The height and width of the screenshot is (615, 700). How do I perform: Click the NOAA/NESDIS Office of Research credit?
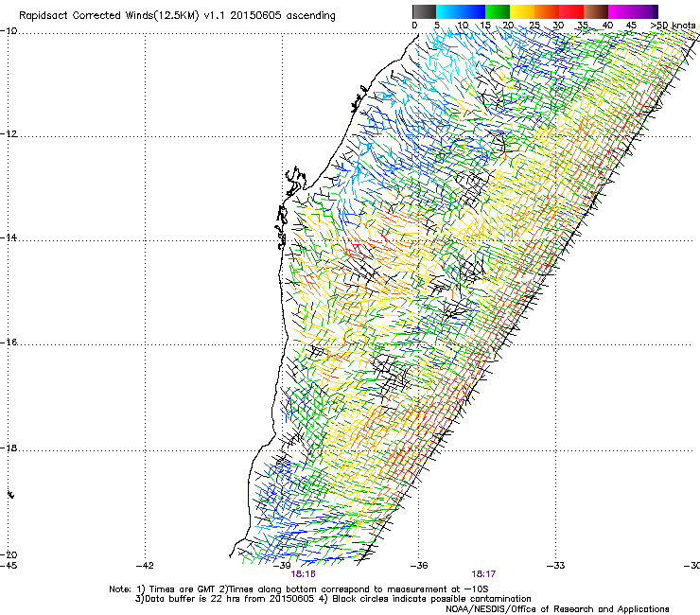pos(557,609)
